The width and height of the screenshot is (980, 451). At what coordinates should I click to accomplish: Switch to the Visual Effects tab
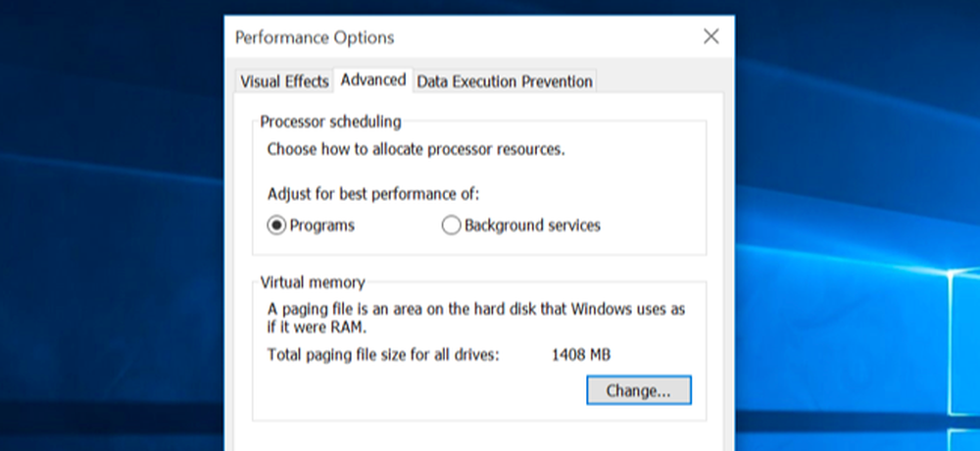coord(284,81)
